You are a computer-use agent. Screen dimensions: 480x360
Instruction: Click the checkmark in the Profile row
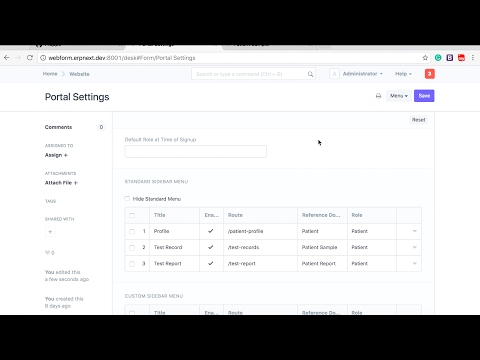coord(211,231)
